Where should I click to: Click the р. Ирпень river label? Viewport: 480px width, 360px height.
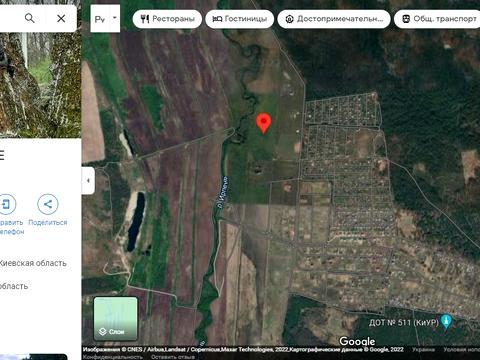click(x=223, y=193)
